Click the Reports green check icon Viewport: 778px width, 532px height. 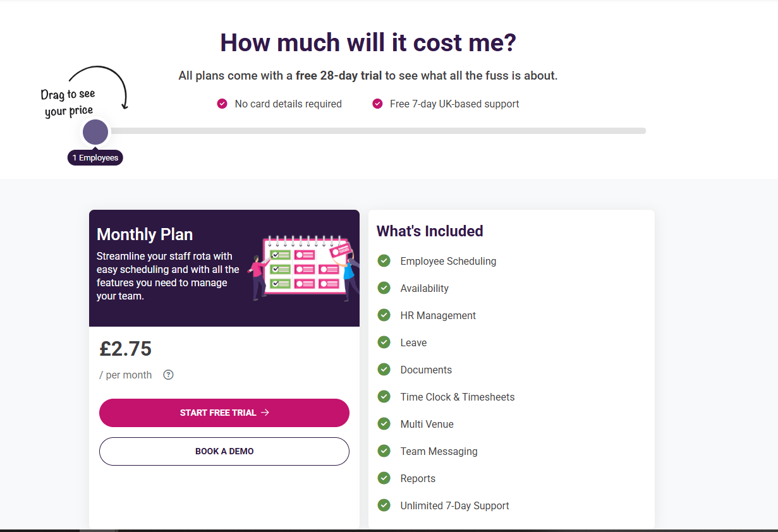(x=384, y=478)
